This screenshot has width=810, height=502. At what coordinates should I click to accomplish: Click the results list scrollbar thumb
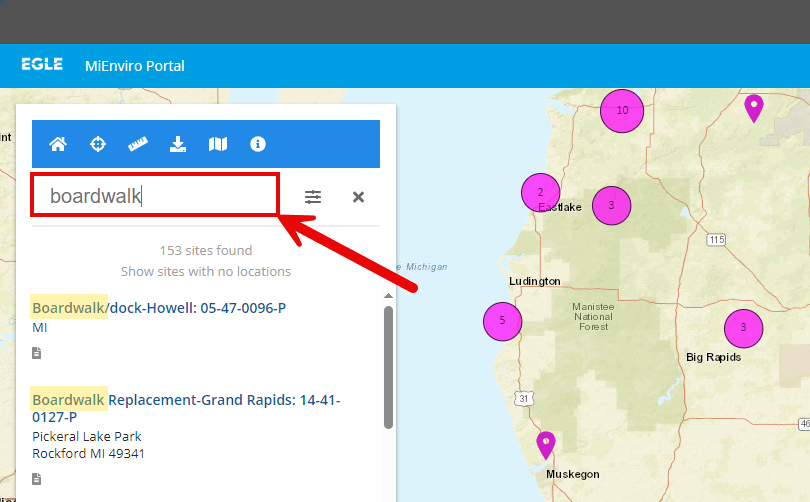(x=388, y=367)
